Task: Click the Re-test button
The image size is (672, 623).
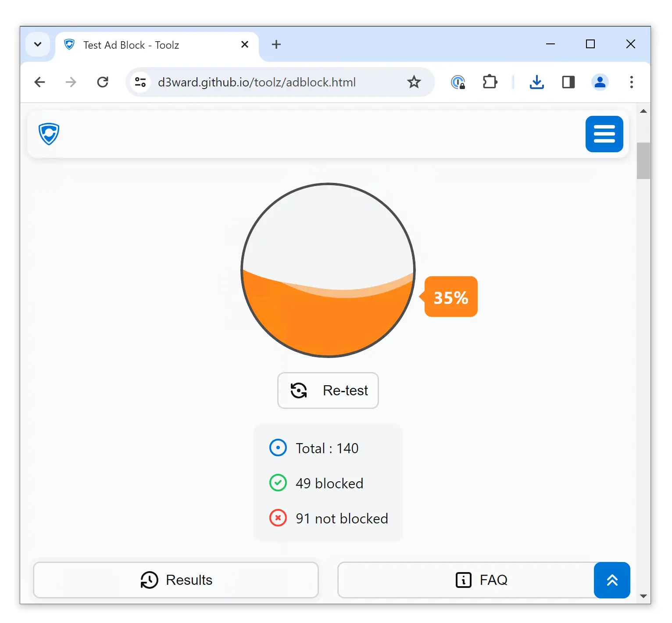Action: (x=328, y=390)
